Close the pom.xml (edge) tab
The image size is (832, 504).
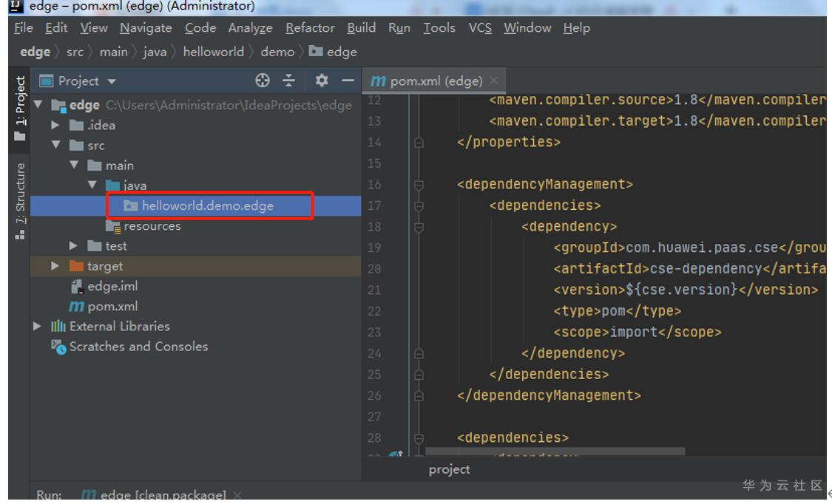click(x=494, y=81)
